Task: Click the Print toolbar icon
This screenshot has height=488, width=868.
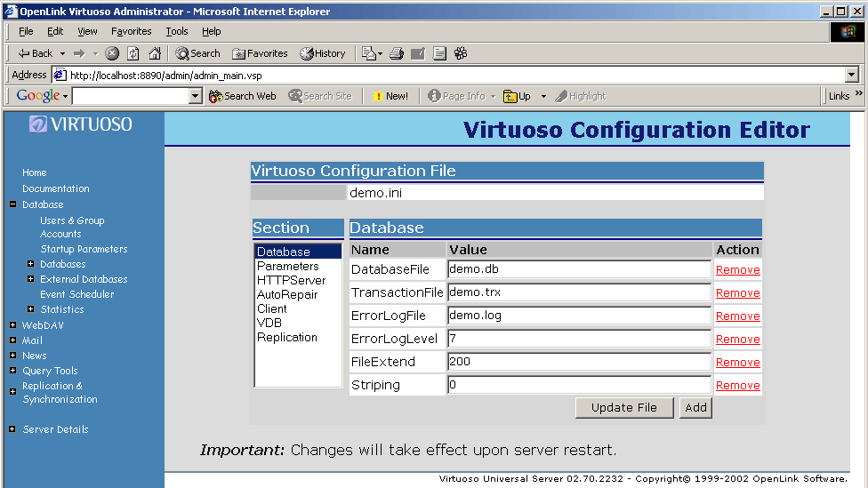Action: 397,53
